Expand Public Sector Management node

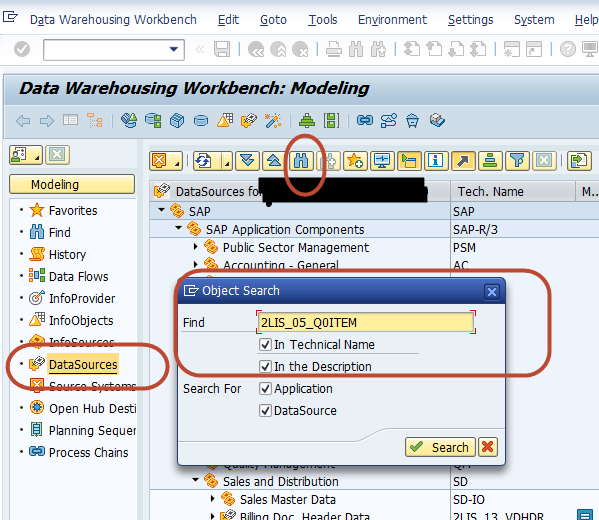pos(196,247)
